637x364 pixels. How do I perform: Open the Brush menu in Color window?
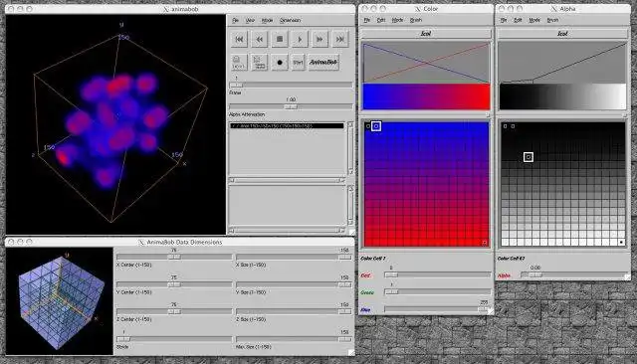pos(416,20)
